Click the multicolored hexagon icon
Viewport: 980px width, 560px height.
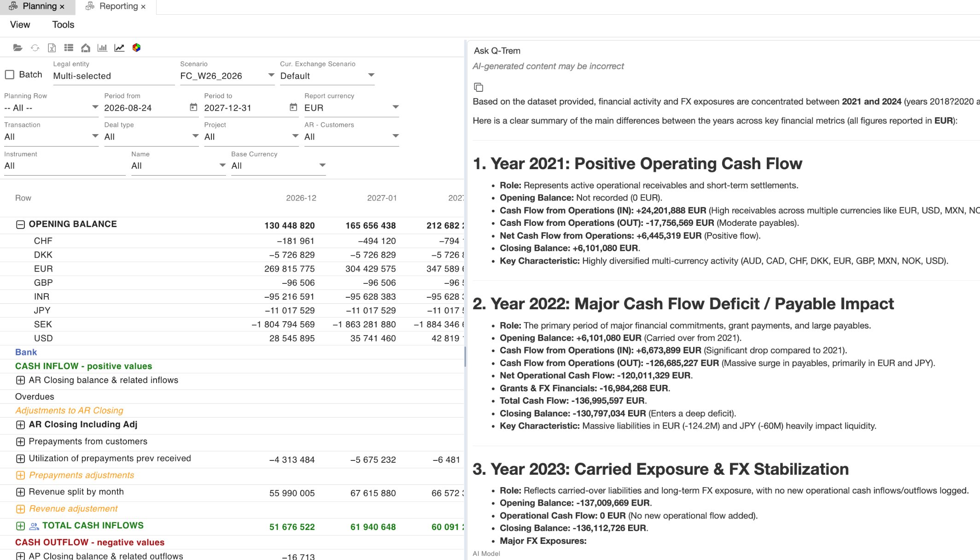coord(136,47)
